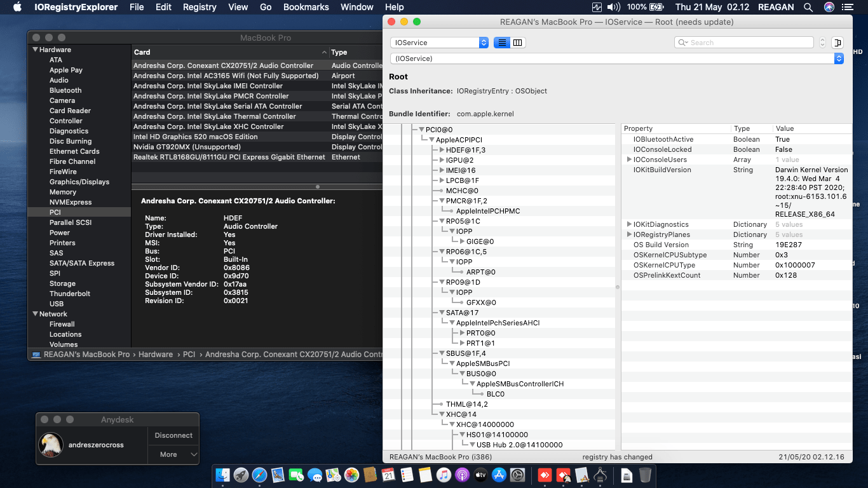Screen dimensions: 868x488
Task: Open the Trash in the Dock
Action: coord(645,475)
